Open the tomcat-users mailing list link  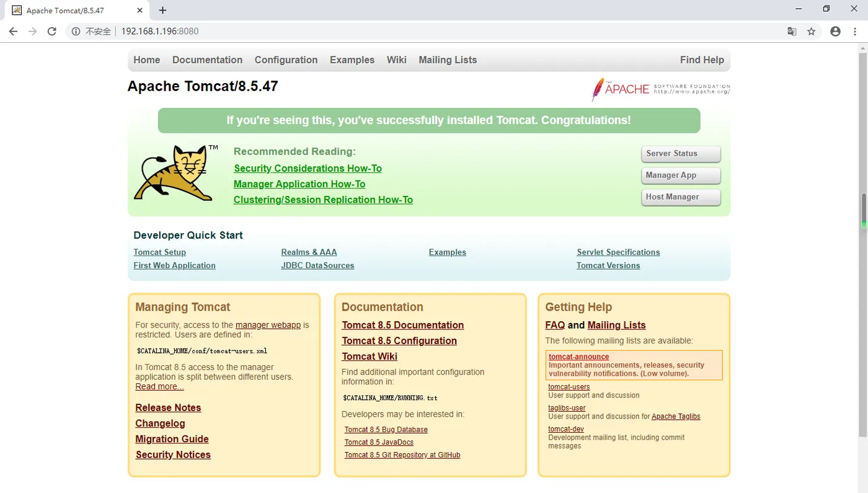[569, 387]
